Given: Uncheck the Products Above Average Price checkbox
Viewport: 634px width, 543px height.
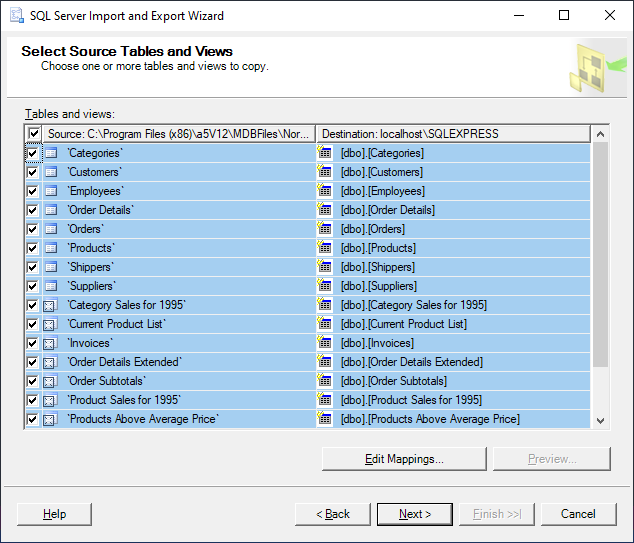Looking at the screenshot, I should (x=32, y=419).
